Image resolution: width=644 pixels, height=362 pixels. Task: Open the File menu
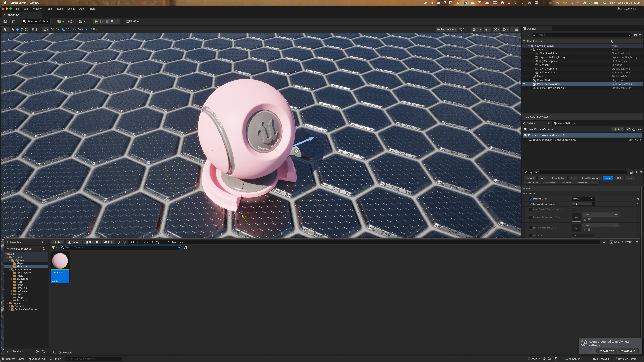click(17, 9)
